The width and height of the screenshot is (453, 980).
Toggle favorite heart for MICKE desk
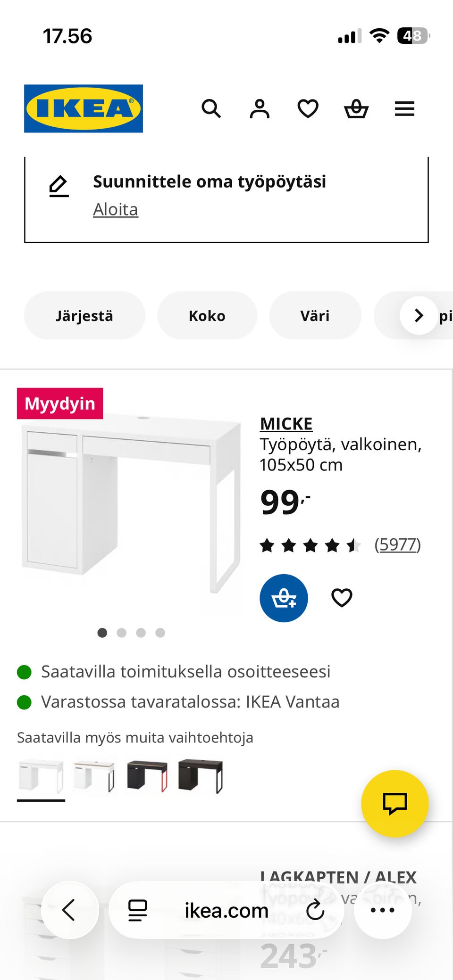point(342,598)
